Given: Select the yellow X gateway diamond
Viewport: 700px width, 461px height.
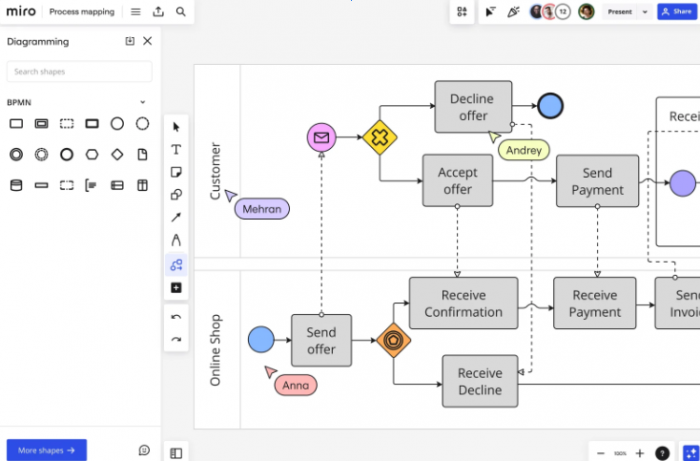Looking at the screenshot, I should coord(379,137).
